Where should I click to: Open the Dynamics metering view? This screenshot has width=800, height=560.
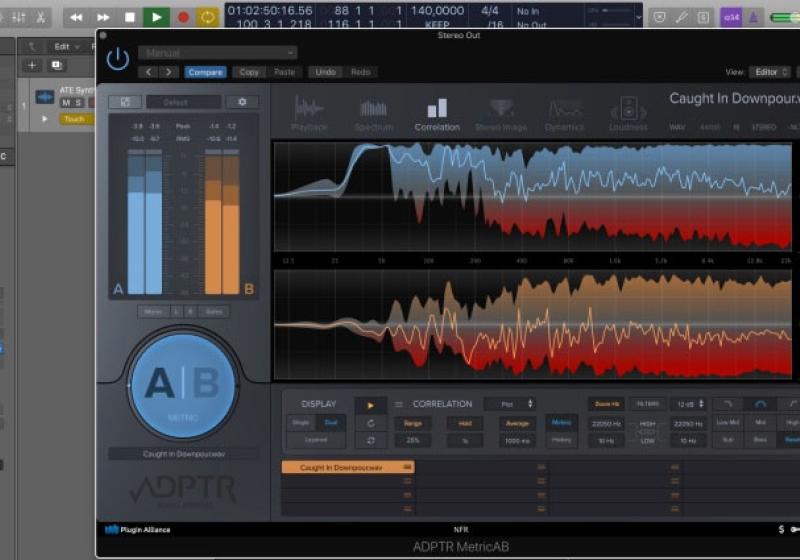coord(564,114)
